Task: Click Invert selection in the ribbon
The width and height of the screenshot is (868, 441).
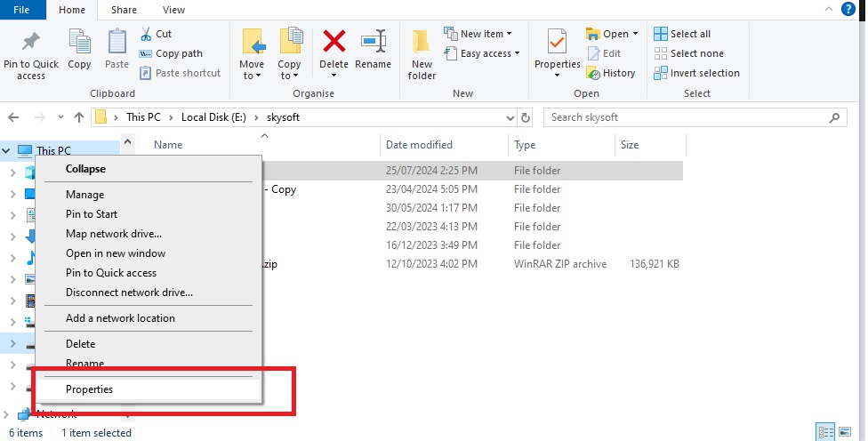Action: [696, 73]
